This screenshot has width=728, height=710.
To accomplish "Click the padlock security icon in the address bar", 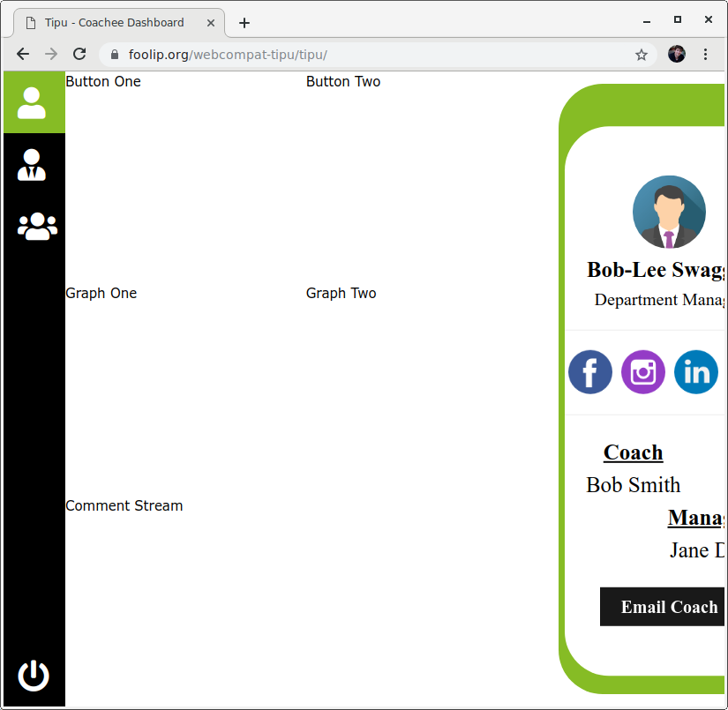I will click(114, 54).
